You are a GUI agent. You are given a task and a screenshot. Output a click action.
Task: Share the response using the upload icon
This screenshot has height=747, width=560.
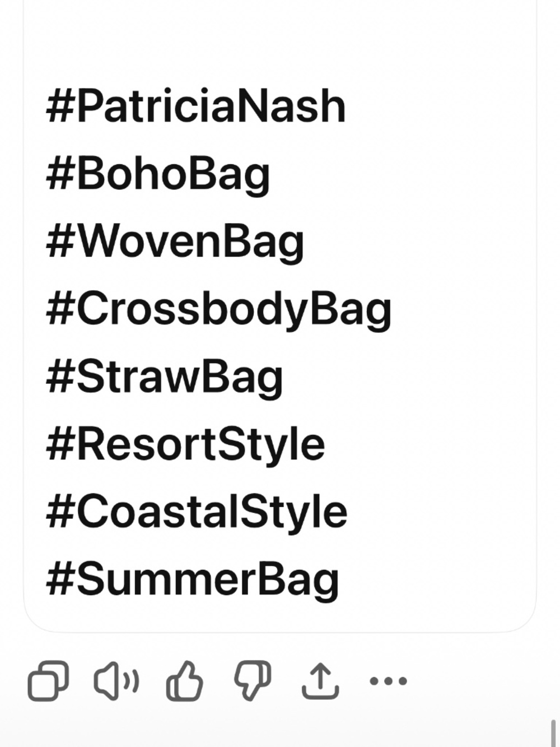(320, 681)
